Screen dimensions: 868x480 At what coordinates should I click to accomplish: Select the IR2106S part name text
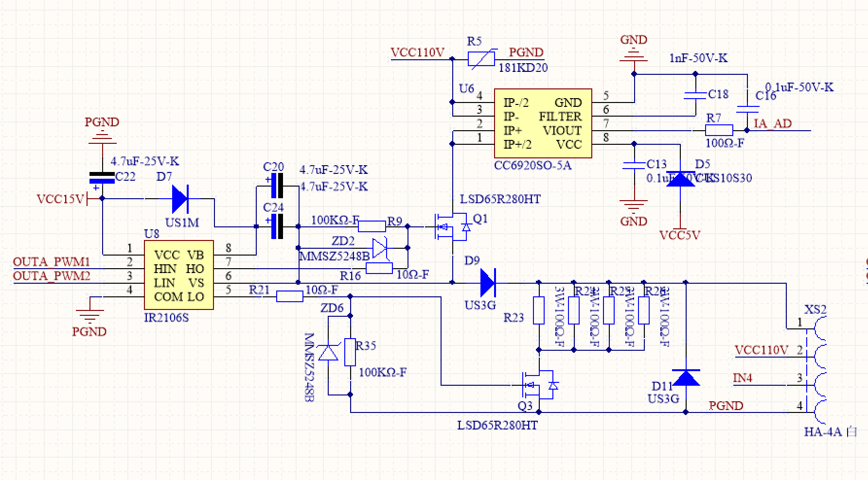(167, 318)
